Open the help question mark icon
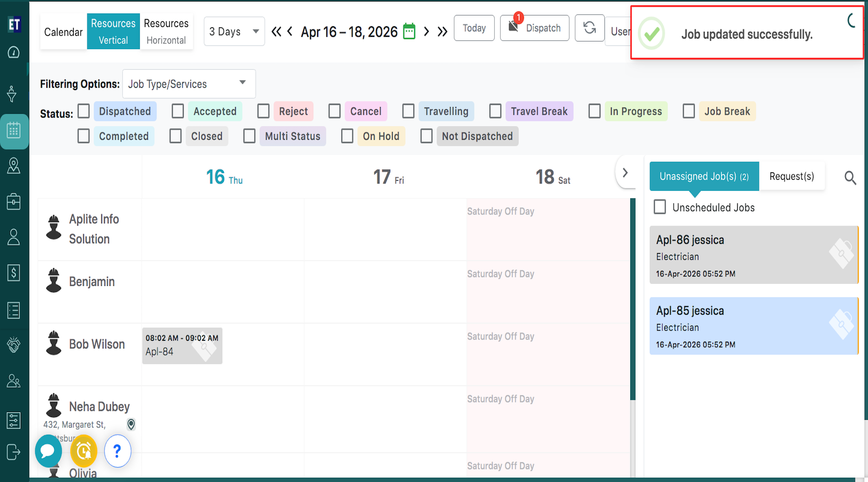This screenshot has width=868, height=482. pyautogui.click(x=117, y=451)
